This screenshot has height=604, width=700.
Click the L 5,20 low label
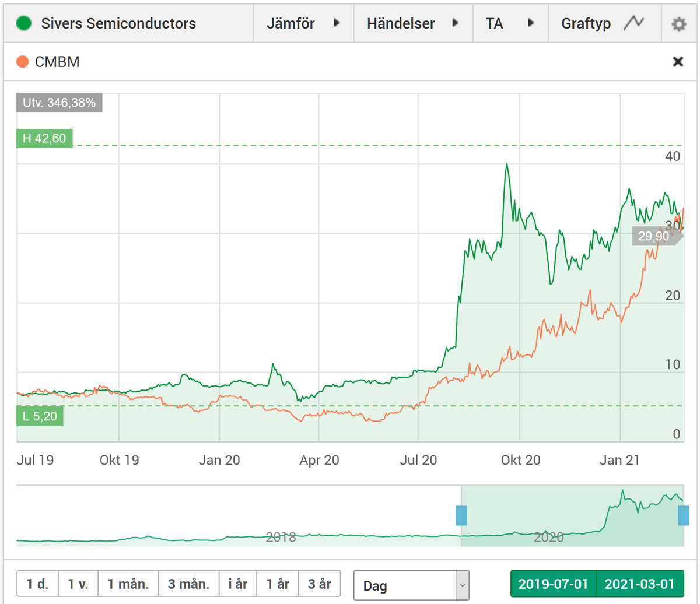point(40,417)
